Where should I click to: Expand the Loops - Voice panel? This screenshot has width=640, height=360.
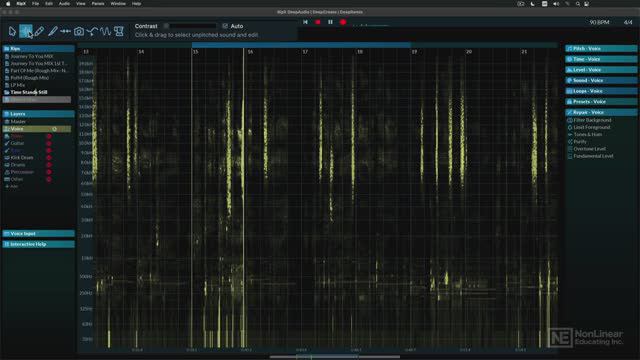coord(601,91)
